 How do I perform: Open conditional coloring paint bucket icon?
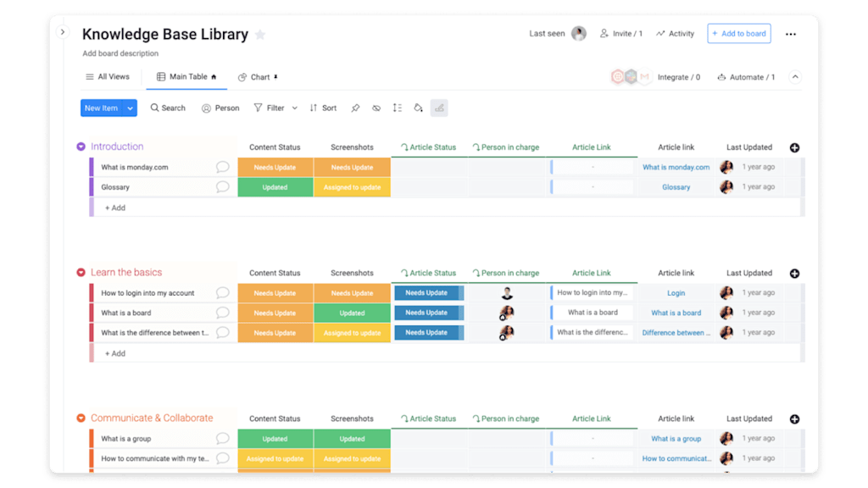[x=419, y=108]
